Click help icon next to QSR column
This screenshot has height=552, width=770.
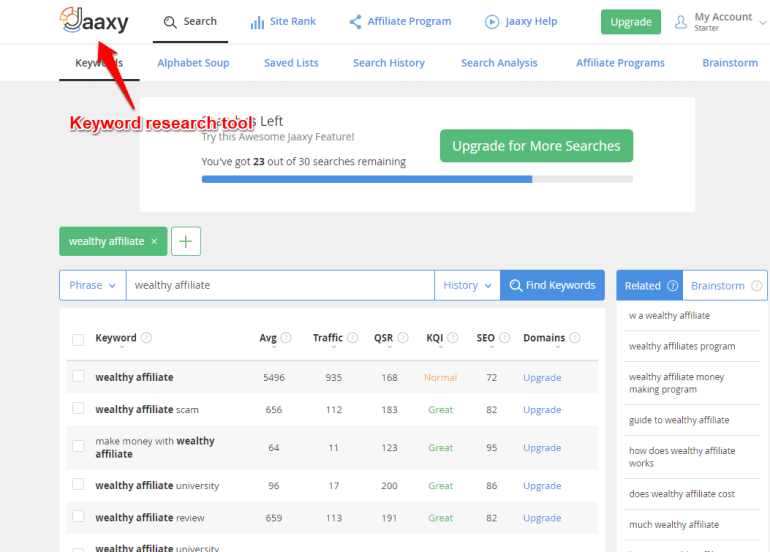click(403, 337)
